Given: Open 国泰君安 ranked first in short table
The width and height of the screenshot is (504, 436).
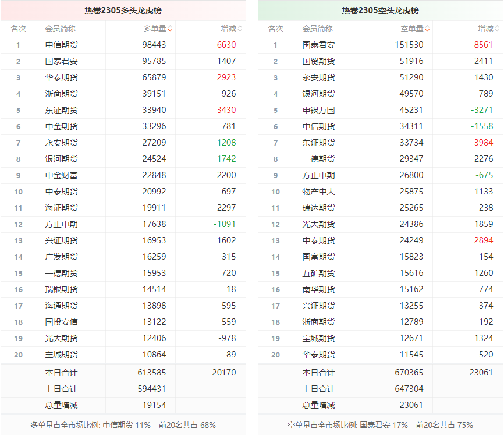Looking at the screenshot, I should [x=318, y=45].
